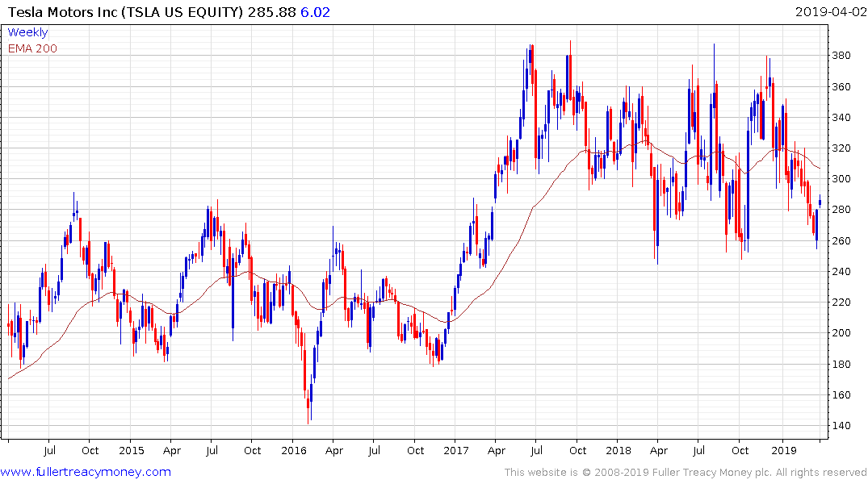Click the 280 price axis label

click(841, 210)
